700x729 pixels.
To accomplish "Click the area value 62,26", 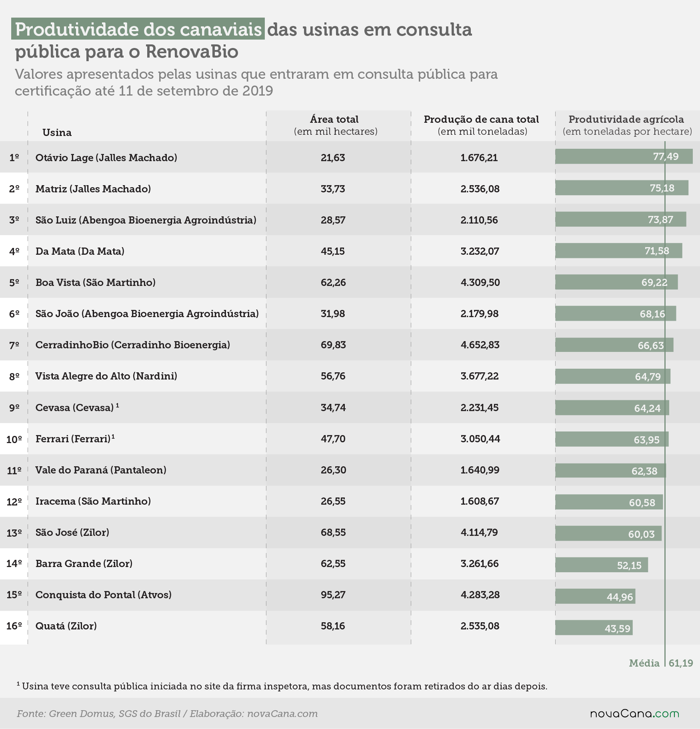I will (x=333, y=282).
